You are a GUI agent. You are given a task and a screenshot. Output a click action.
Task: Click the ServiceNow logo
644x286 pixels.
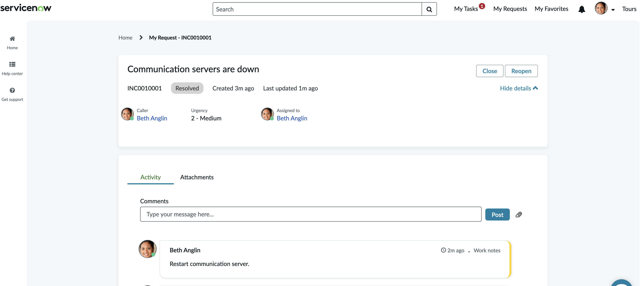coord(26,8)
